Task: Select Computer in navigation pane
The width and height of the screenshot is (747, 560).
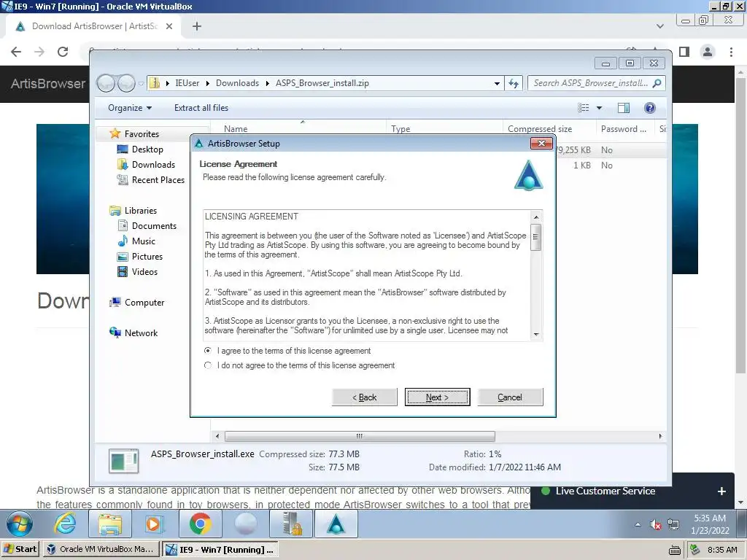Action: (144, 303)
